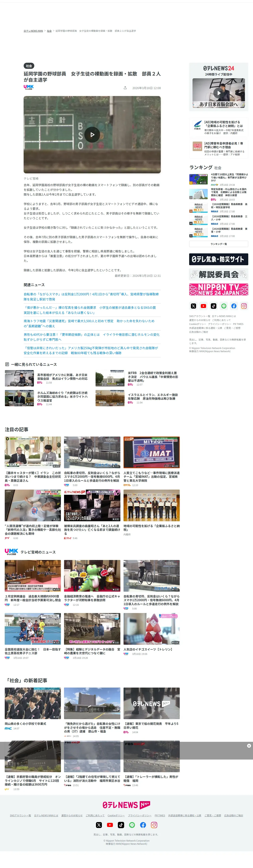The width and height of the screenshot is (253, 868).
Task: Open the 解説委員会 banner
Action: click(219, 274)
